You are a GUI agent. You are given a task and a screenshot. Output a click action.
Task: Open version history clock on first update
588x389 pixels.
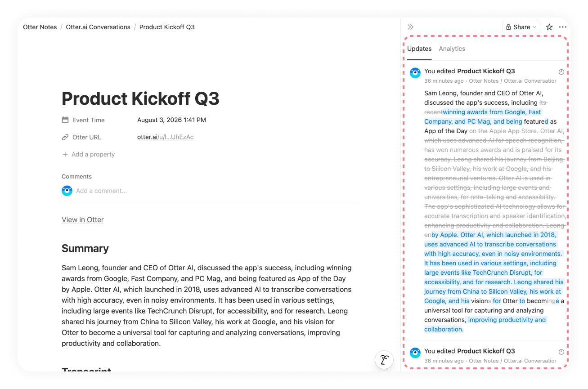tap(561, 72)
